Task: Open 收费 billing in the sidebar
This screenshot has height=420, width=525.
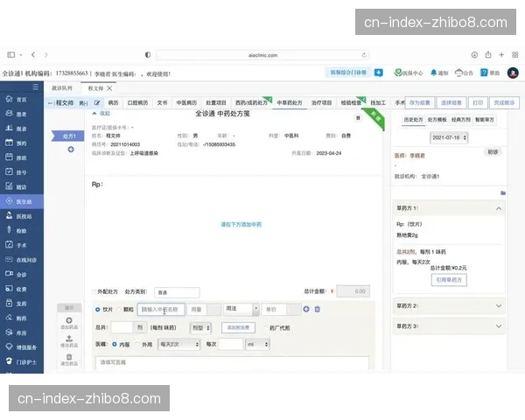Action: [22, 289]
